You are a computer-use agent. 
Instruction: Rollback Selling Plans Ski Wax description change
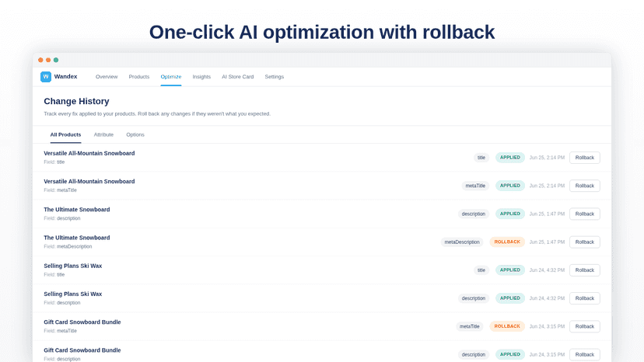pos(584,298)
